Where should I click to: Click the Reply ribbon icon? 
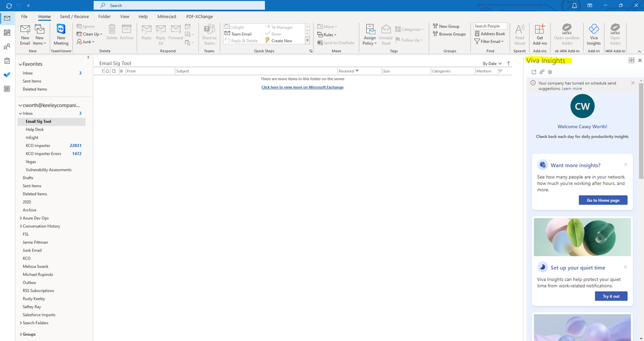coord(146,32)
